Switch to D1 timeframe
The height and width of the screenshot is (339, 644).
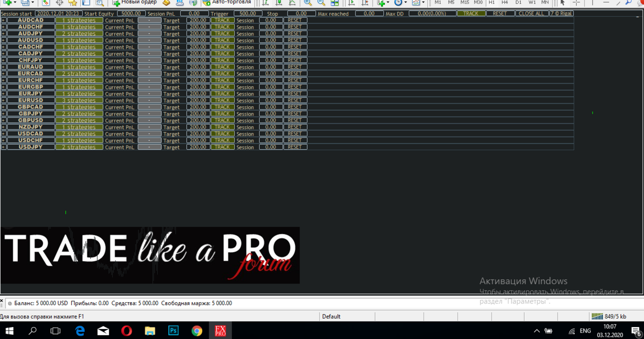(518, 2)
